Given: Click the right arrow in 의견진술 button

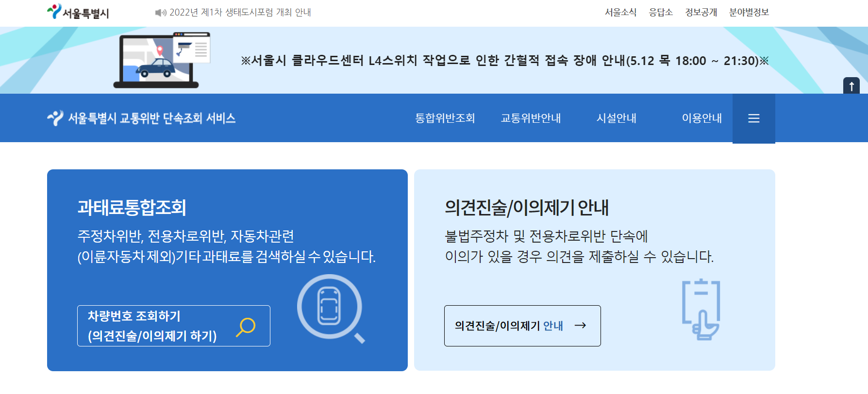Looking at the screenshot, I should 580,326.
